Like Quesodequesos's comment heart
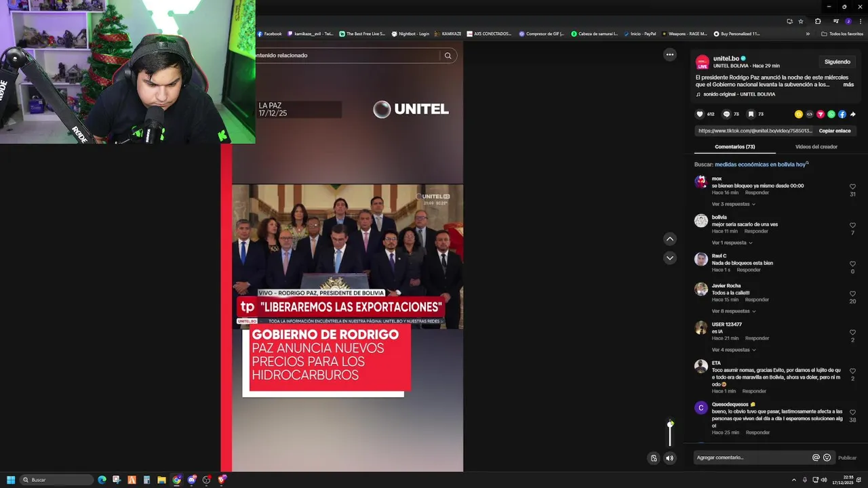Screen dimensions: 868x488 tap(852, 412)
